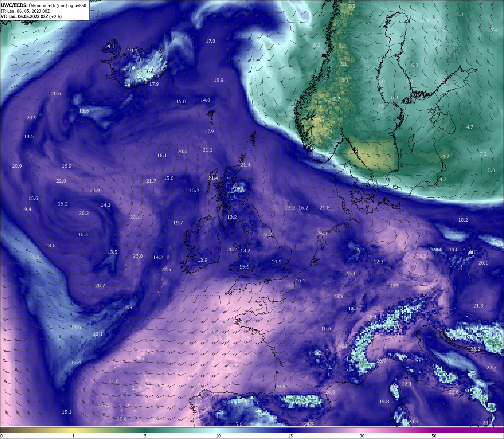Select the 4.2 value label

click(x=446, y=157)
